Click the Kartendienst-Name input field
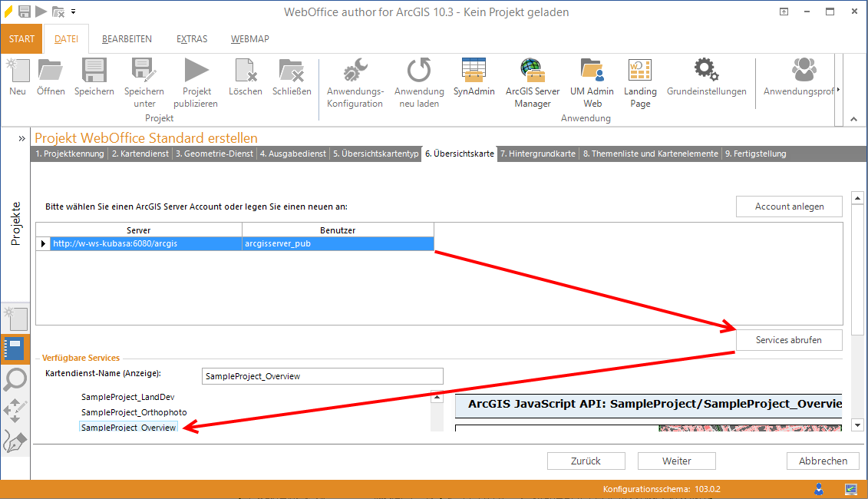This screenshot has width=868, height=499. [x=322, y=376]
